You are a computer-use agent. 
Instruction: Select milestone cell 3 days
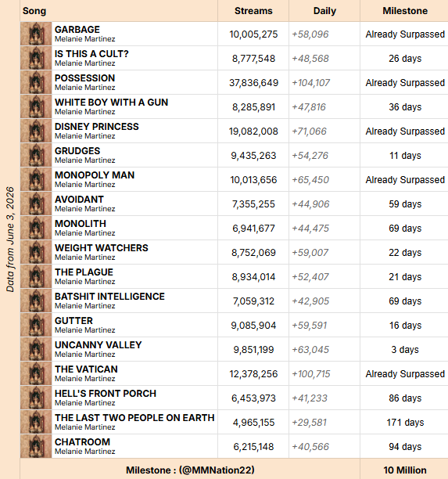tap(405, 350)
